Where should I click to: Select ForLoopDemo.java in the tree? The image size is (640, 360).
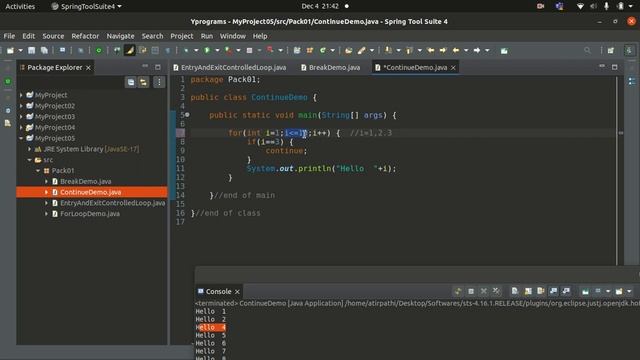tap(90, 213)
